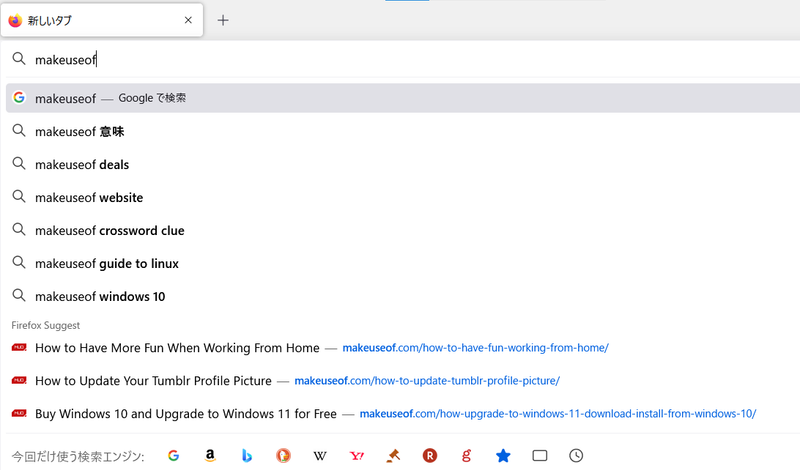Viewport: 800px width, 470px height.
Task: Click MUO favicon beside Working From Home result
Action: (x=19, y=348)
